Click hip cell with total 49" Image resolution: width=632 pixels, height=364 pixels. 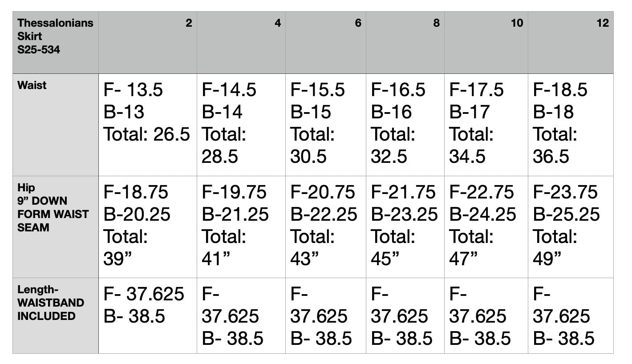[571, 227]
